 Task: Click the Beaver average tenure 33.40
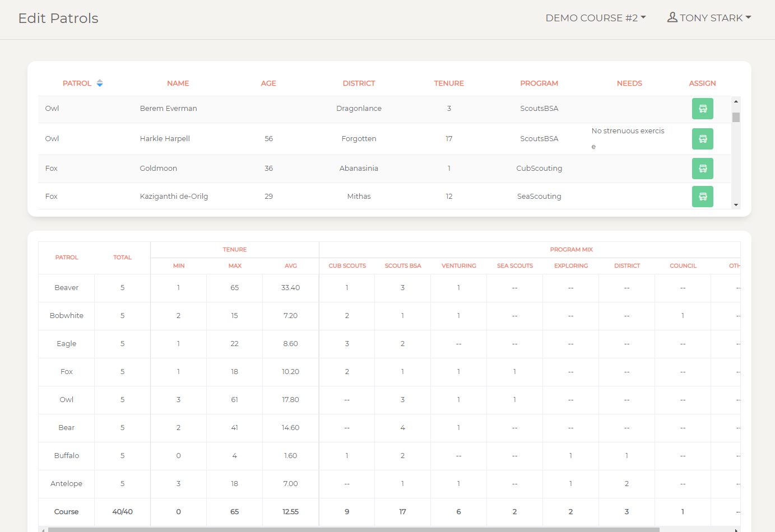pos(290,288)
